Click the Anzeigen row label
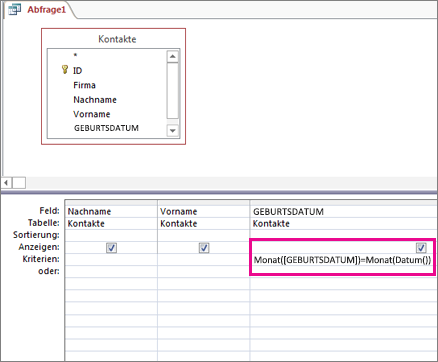The width and height of the screenshot is (438, 362). coord(39,247)
